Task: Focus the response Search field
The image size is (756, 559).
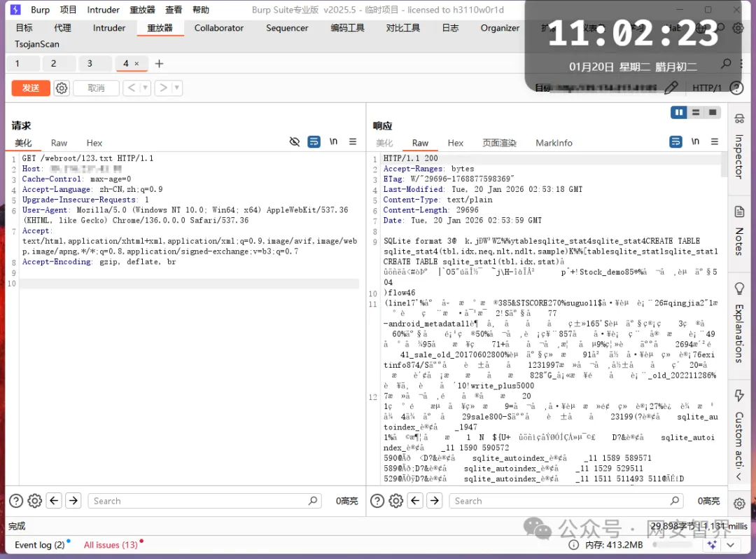Action: click(566, 501)
